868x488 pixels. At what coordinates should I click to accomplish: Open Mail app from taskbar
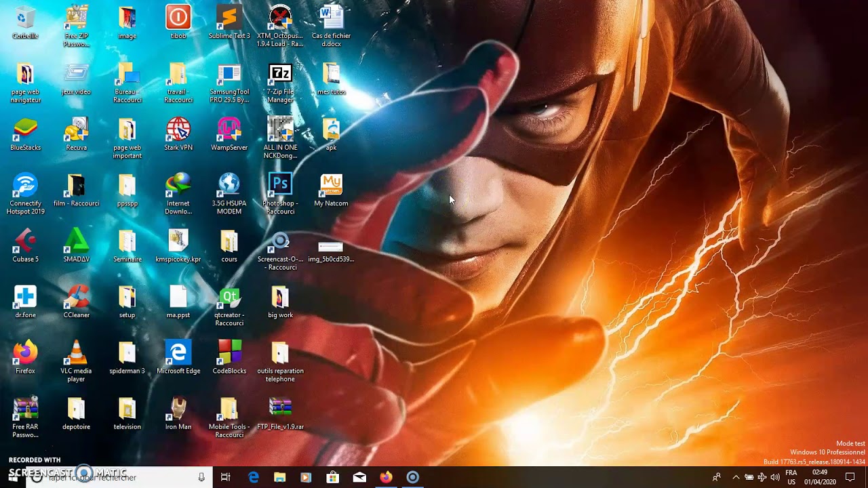(359, 477)
